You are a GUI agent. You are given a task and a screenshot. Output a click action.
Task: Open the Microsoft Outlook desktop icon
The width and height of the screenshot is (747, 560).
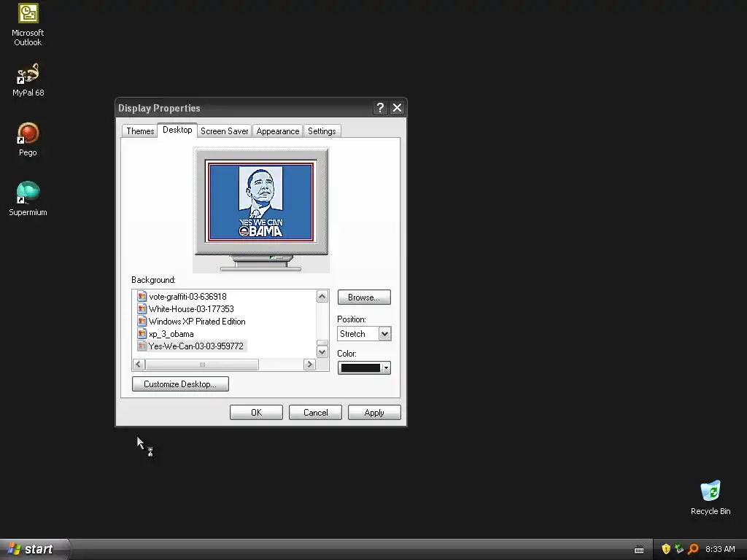pos(28,25)
